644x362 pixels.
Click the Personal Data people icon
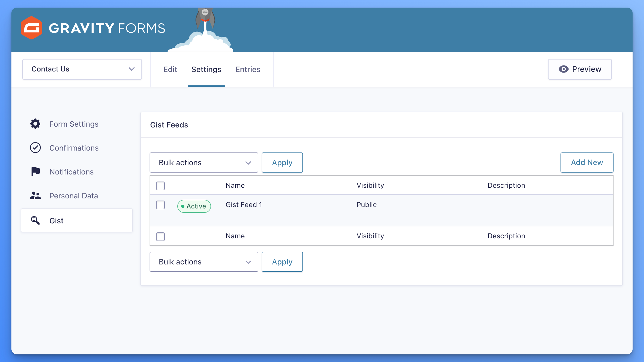pyautogui.click(x=35, y=196)
